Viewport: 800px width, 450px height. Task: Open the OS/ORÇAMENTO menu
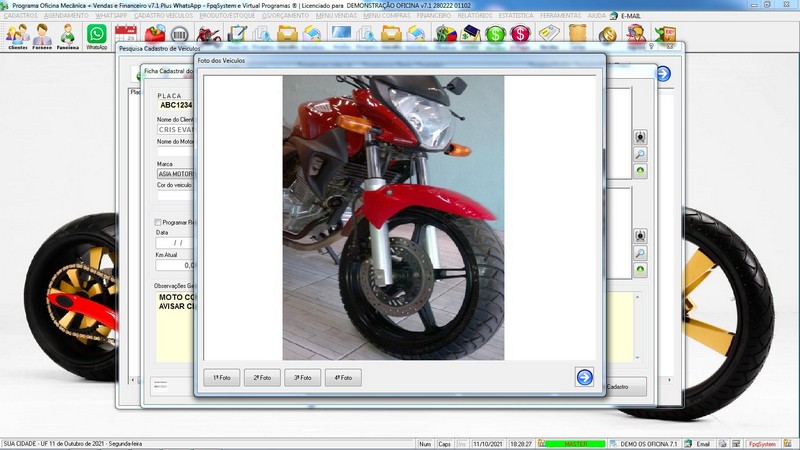285,16
